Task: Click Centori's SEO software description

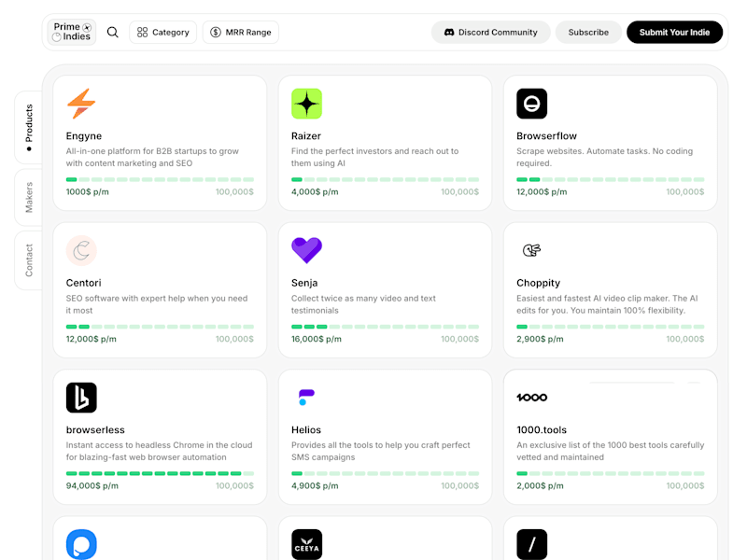Action: coord(157,304)
